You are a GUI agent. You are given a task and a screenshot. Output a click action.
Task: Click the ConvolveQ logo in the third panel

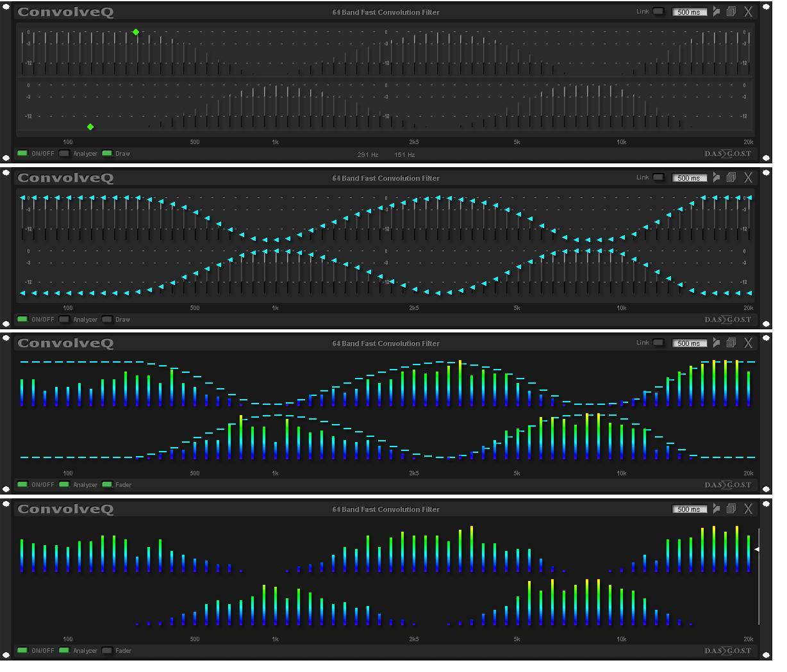click(65, 343)
